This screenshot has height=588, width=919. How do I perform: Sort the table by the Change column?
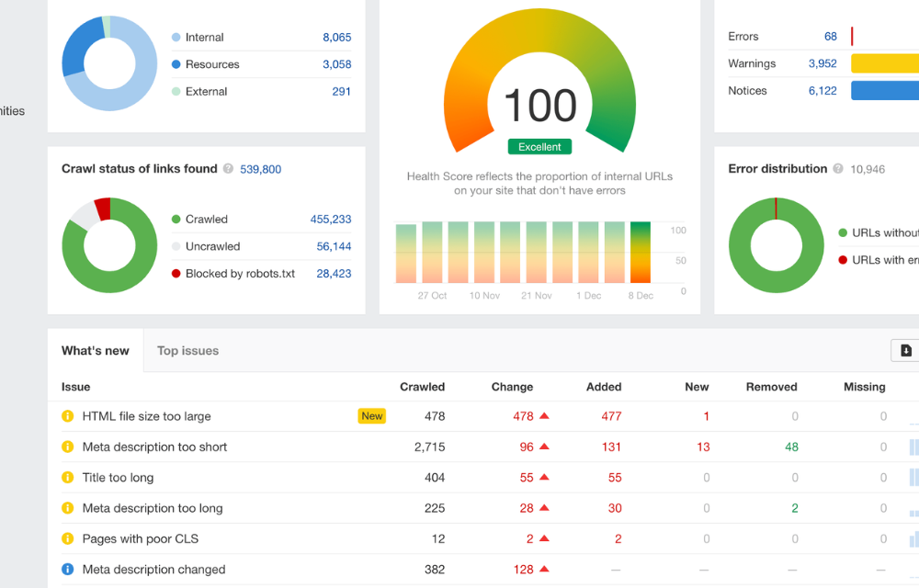(x=512, y=387)
